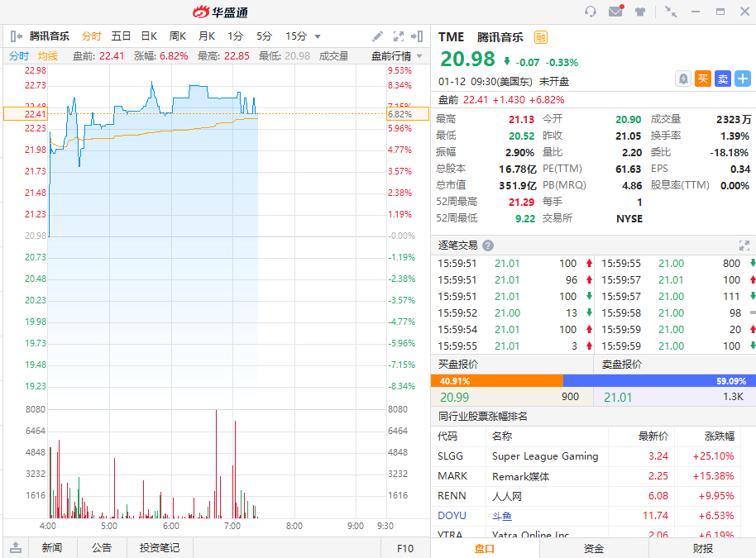Click the bid price 20.99
Image resolution: width=756 pixels, height=558 pixels.
[454, 397]
